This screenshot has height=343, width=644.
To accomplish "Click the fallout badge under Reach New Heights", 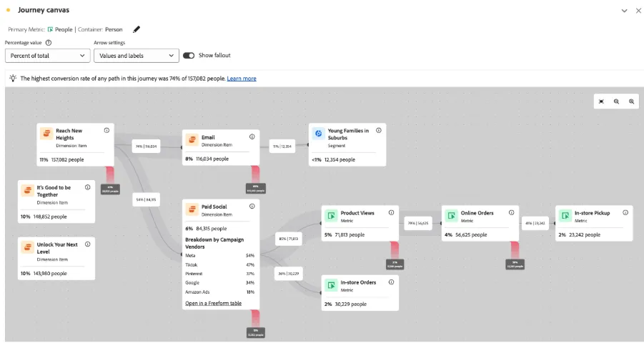I will (x=110, y=189).
